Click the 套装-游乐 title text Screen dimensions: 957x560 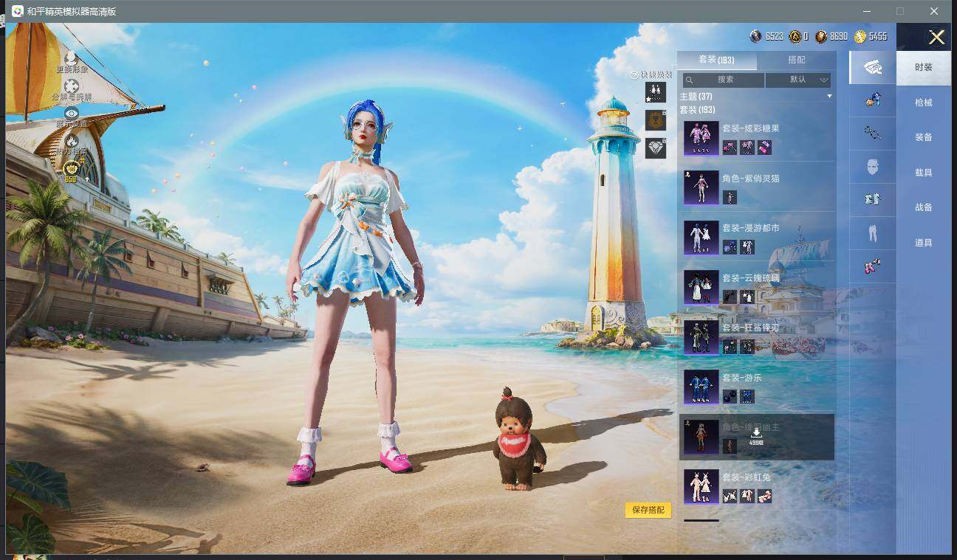(741, 378)
